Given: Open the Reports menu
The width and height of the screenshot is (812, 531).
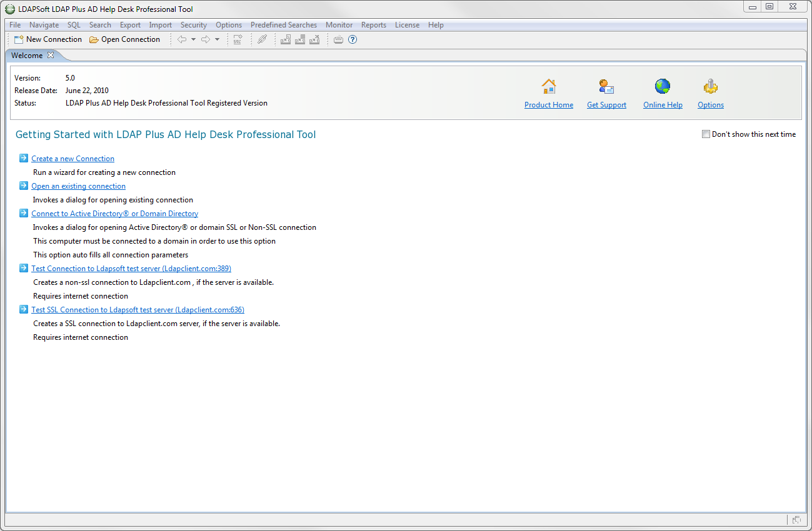Looking at the screenshot, I should pos(373,25).
